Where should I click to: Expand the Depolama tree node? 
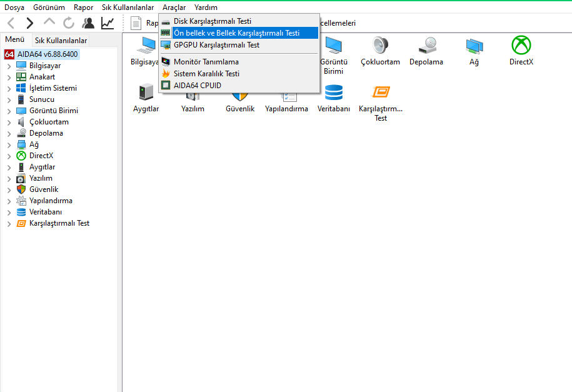coord(9,134)
